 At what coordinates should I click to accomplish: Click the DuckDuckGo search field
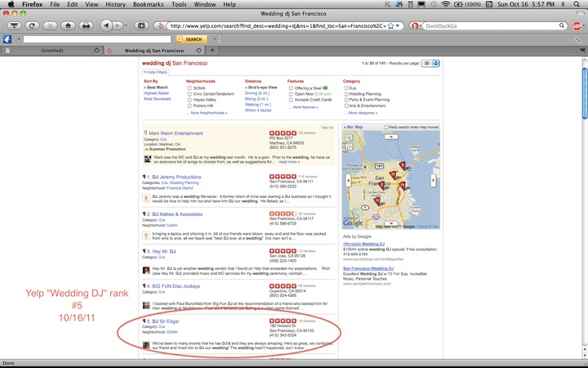tap(491, 26)
